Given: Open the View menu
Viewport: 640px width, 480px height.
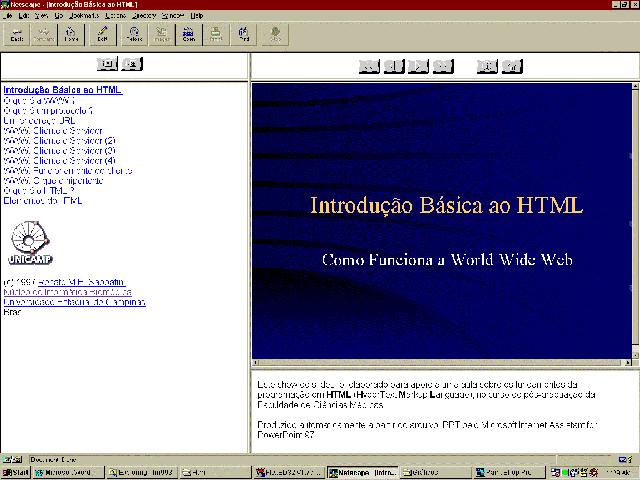Looking at the screenshot, I should pyautogui.click(x=41, y=16).
